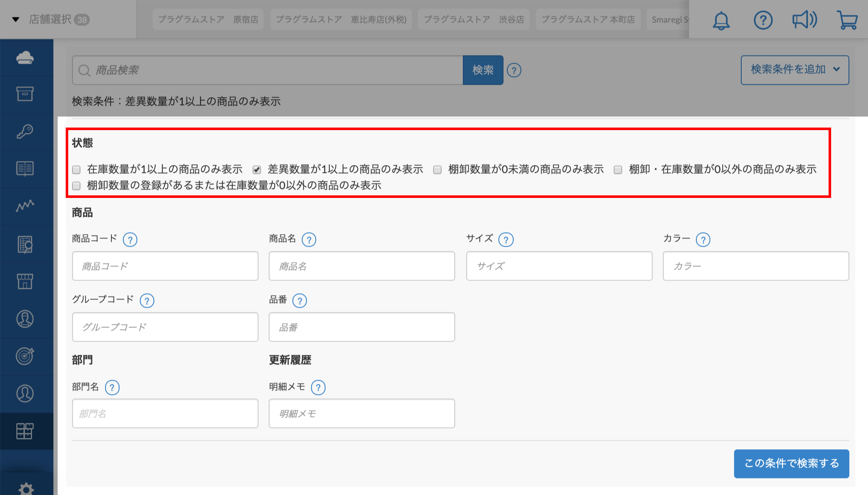The image size is (868, 495).
Task: Focus the 部門名 input field
Action: 165,414
